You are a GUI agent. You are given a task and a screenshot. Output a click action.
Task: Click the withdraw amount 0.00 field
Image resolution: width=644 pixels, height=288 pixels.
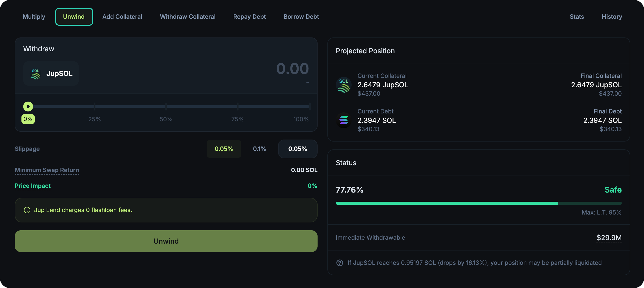[292, 69]
